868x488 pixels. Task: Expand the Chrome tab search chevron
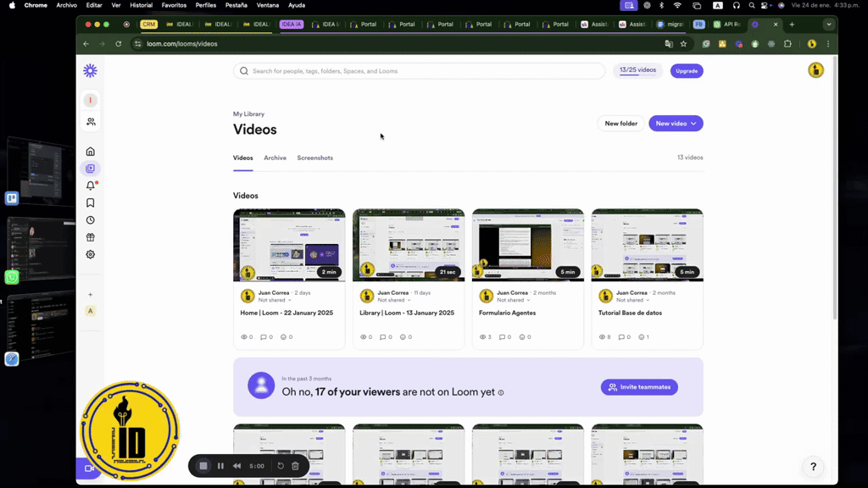point(829,25)
